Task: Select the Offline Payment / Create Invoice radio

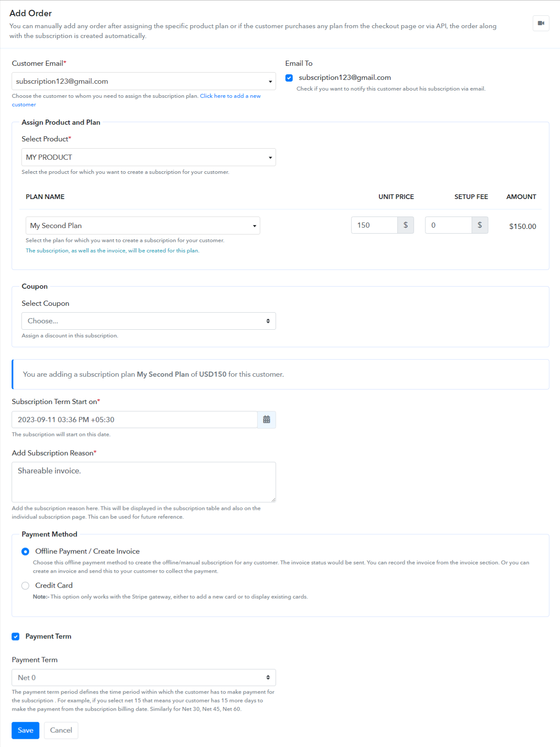Action: point(25,551)
